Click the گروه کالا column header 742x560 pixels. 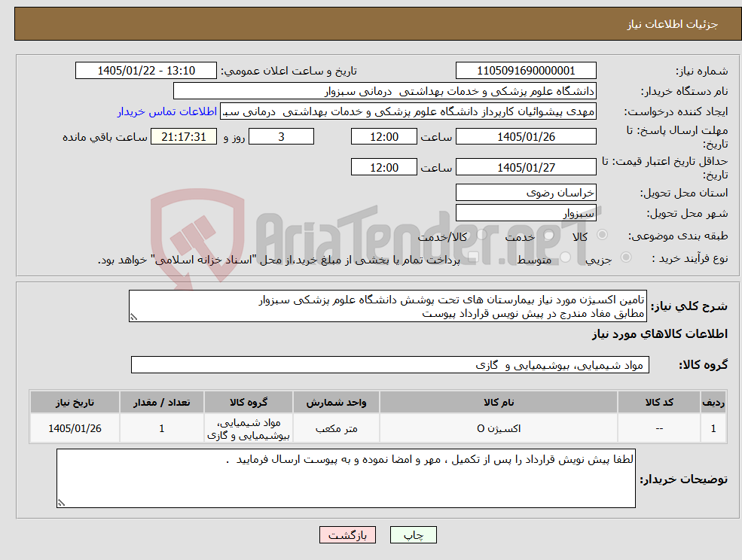[x=249, y=402]
